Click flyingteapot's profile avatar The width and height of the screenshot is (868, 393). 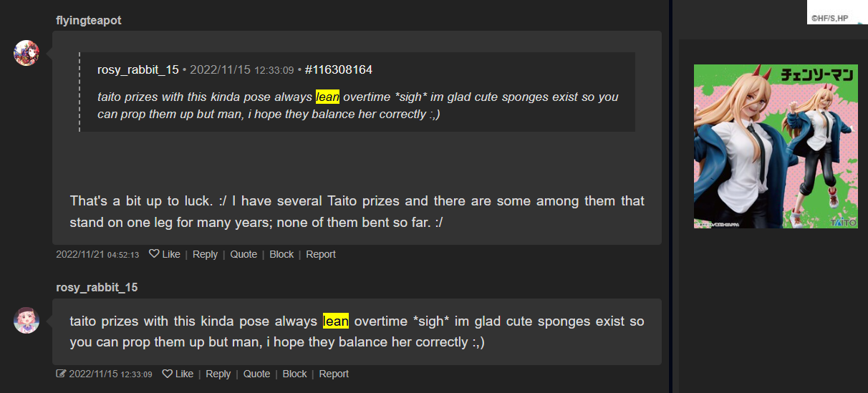[26, 53]
